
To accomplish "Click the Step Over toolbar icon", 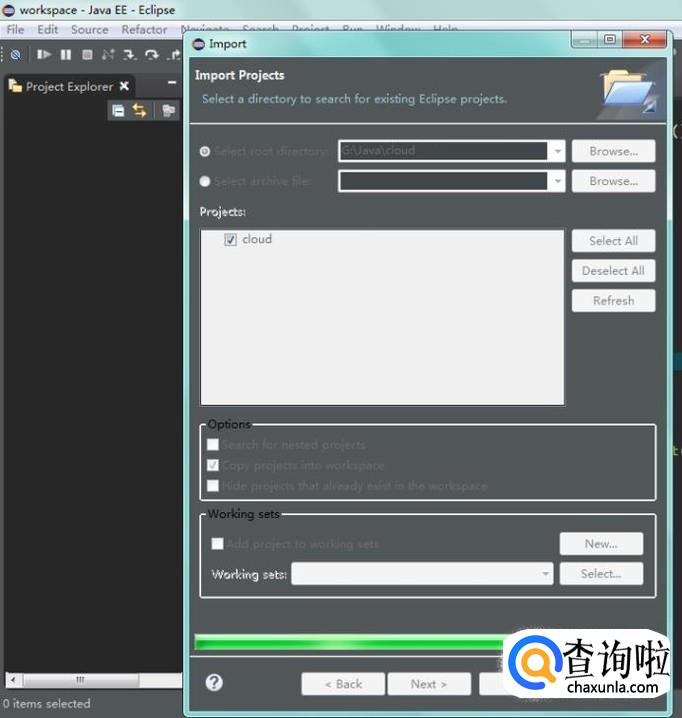I will point(152,55).
